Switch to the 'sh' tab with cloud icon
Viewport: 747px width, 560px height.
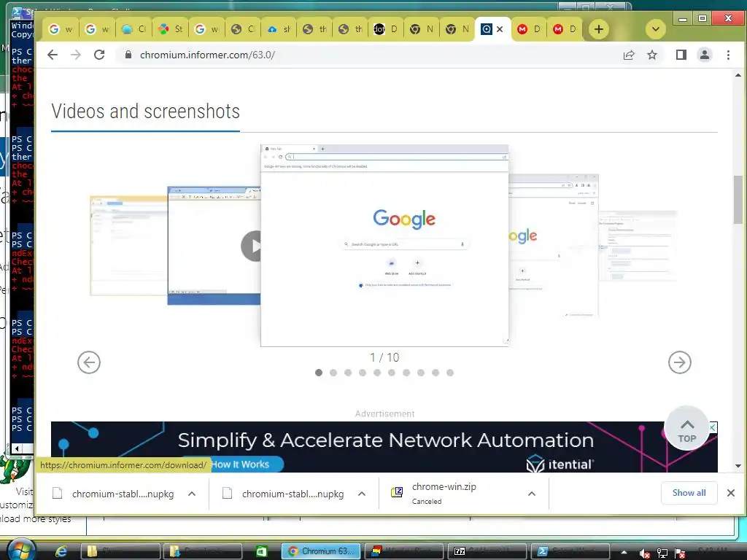[279, 29]
